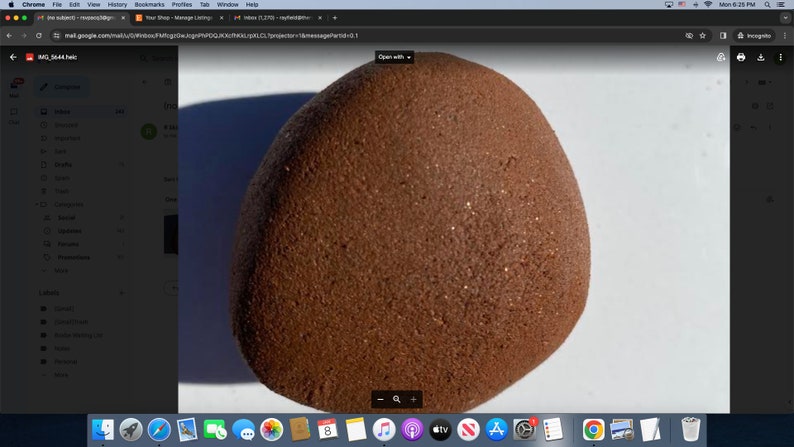Open App Store from the Dock
The height and width of the screenshot is (447, 794).
pyautogui.click(x=496, y=430)
